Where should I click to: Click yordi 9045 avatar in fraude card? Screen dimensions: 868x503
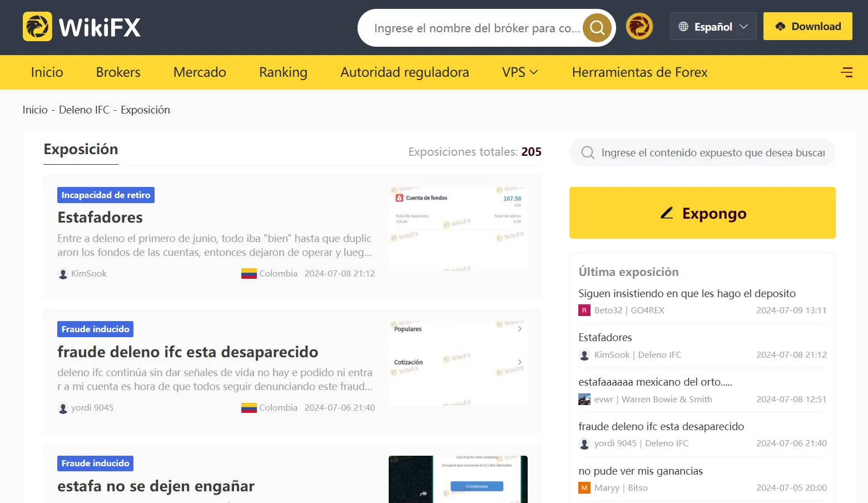pyautogui.click(x=63, y=408)
